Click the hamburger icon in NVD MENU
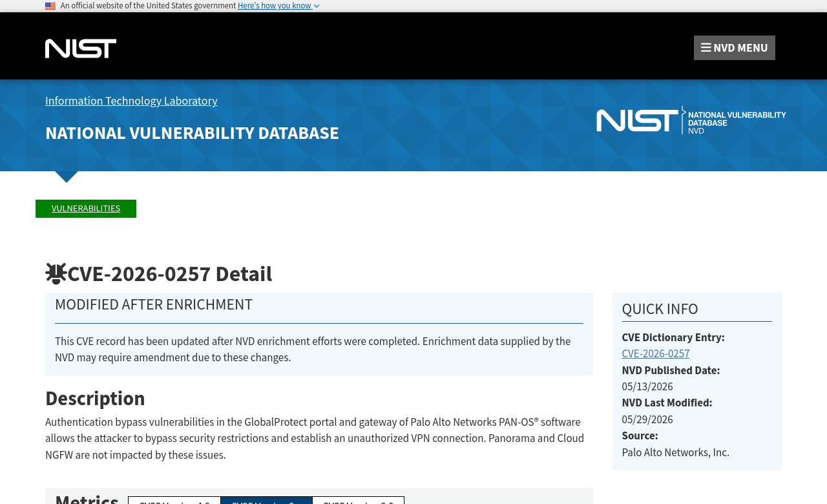Viewport: 827px width, 504px height. click(x=706, y=48)
